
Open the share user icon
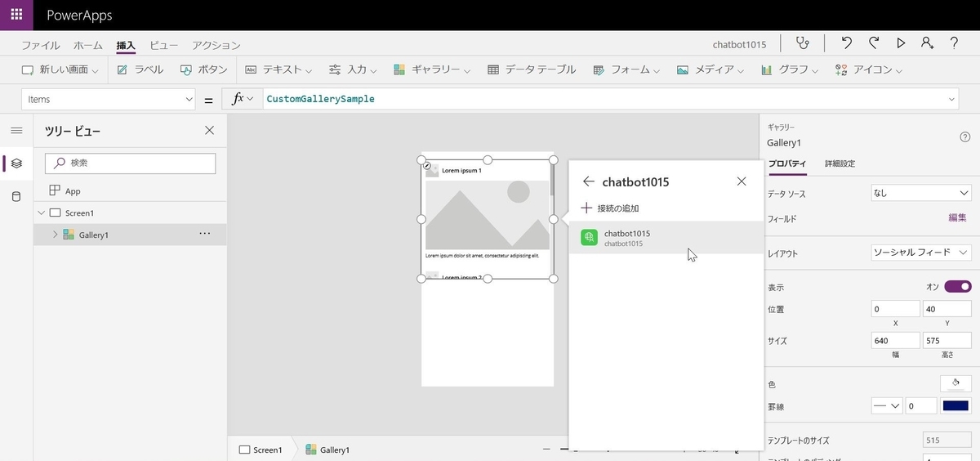928,43
